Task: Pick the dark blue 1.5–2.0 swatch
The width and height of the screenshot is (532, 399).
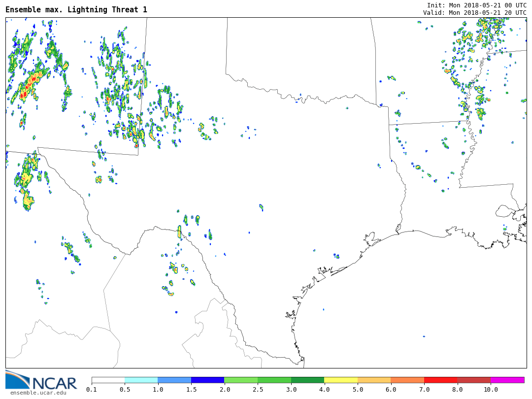Action: [x=207, y=380]
